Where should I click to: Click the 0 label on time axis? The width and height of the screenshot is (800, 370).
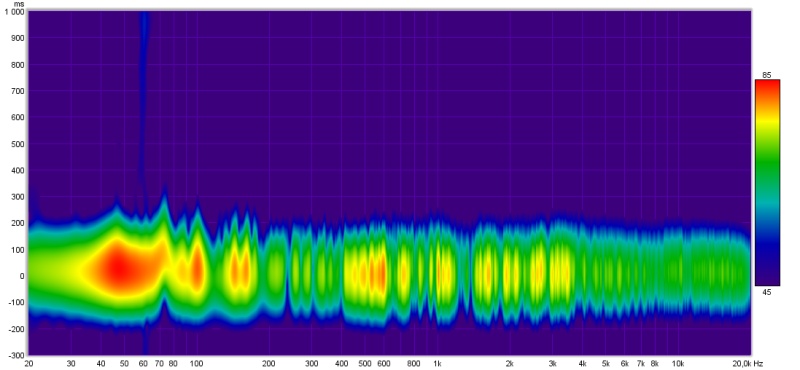pyautogui.click(x=21, y=276)
